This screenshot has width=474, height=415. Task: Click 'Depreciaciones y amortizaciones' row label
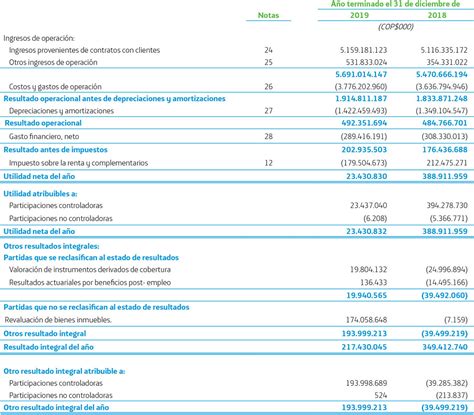[x=61, y=111]
